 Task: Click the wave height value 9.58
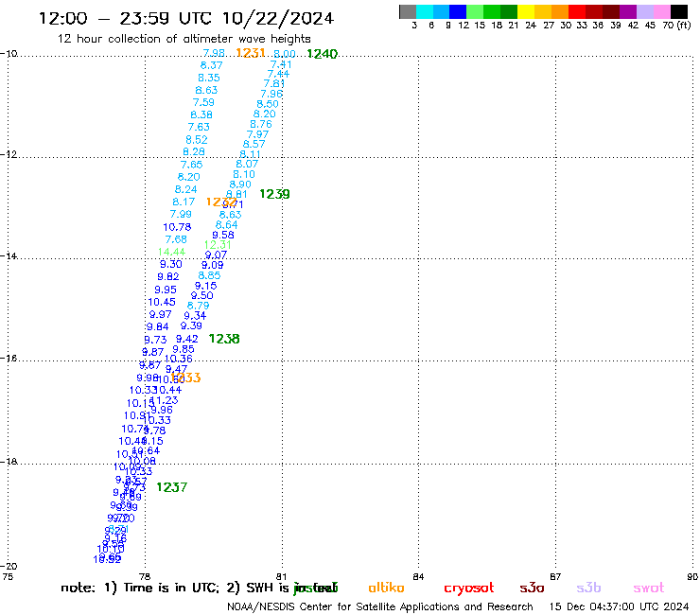click(x=223, y=235)
